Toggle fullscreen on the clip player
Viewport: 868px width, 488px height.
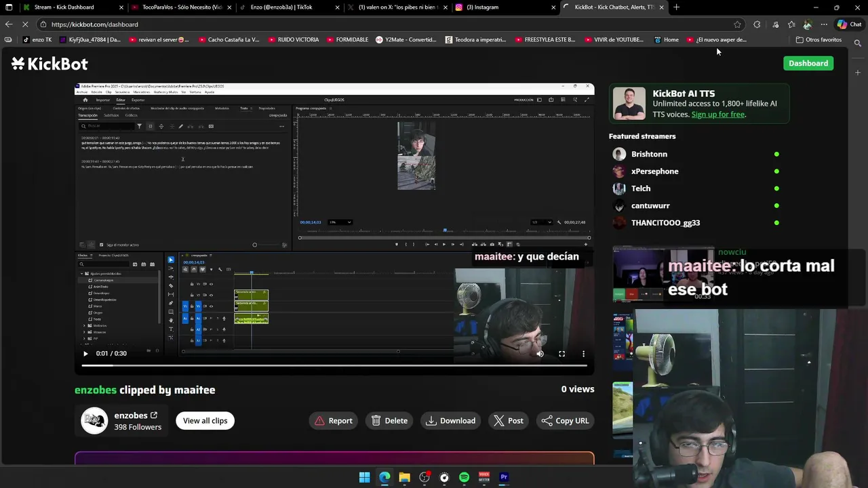click(561, 353)
